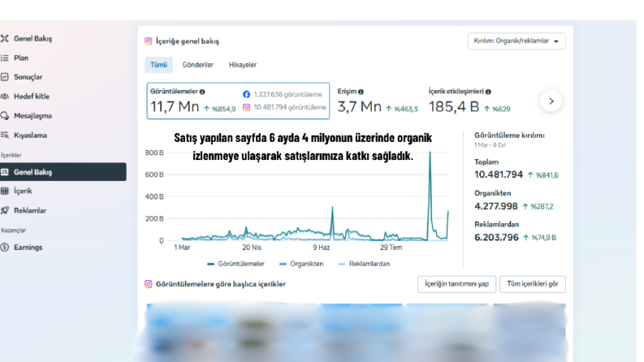Click the blurred top content thumbnail strip
The height and width of the screenshot is (362, 644).
[356, 333]
